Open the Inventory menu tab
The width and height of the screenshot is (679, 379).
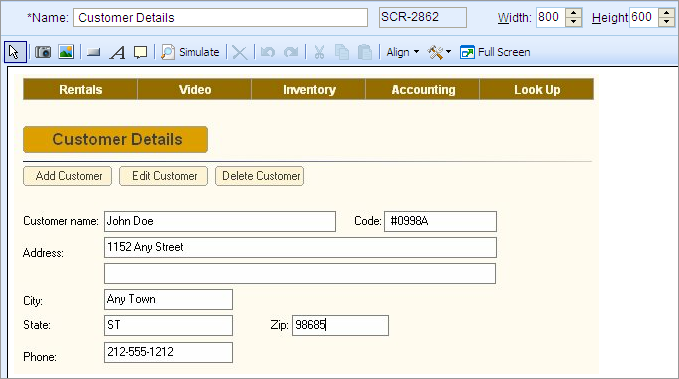(309, 89)
